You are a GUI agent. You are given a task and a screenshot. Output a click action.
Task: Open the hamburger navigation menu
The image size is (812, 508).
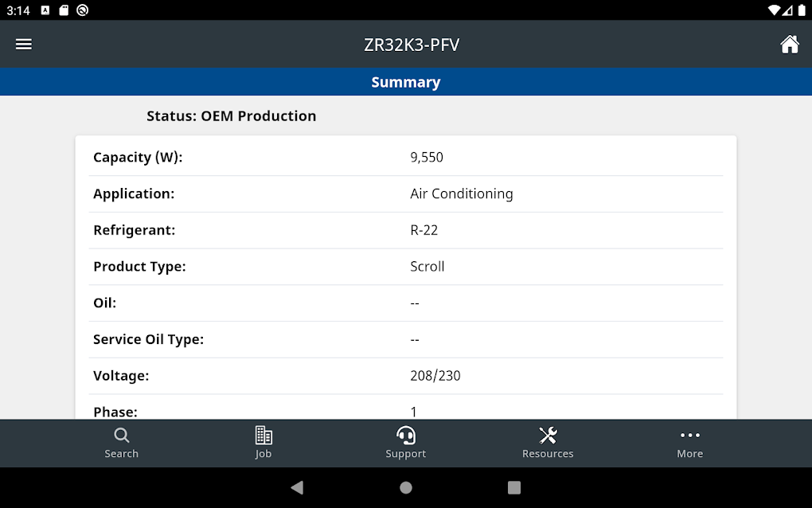[x=24, y=45]
